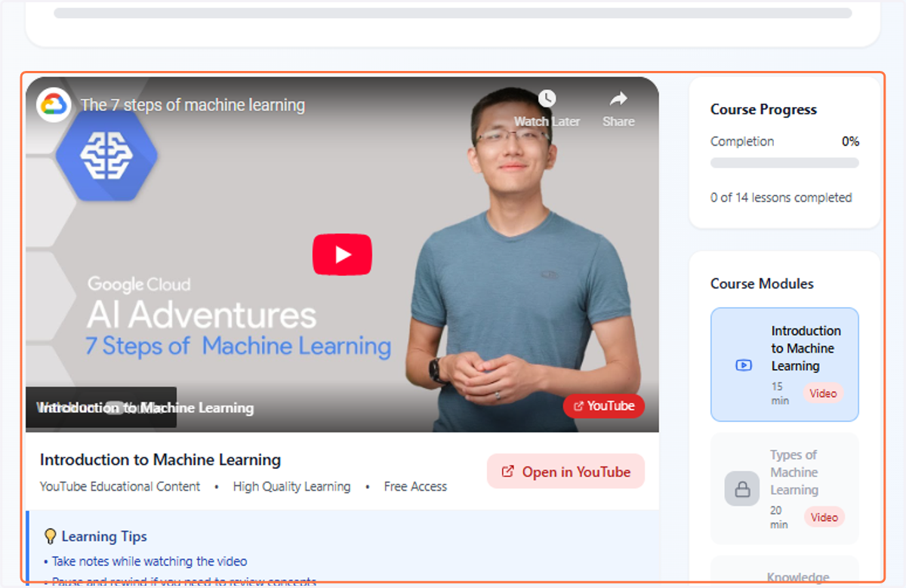Click the red YouTube badge on video

(x=603, y=406)
